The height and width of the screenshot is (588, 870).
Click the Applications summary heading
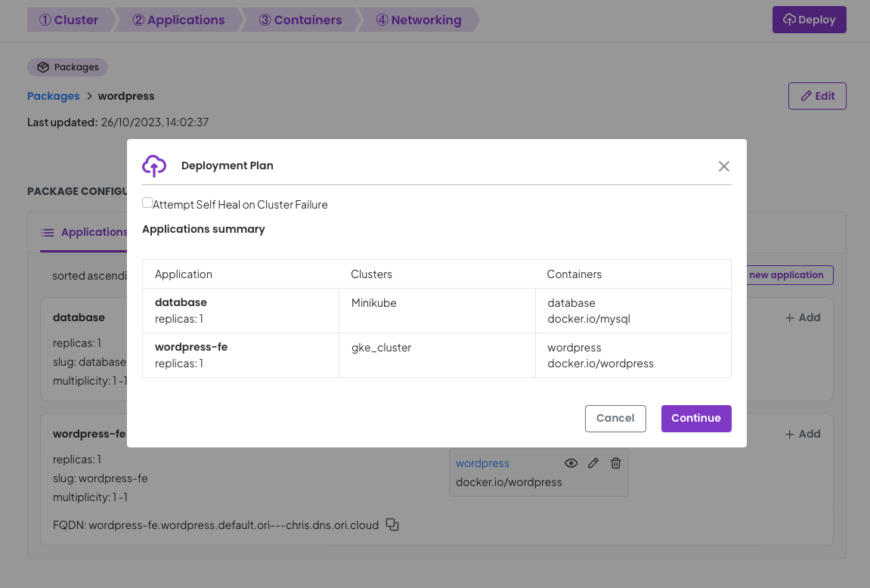(x=203, y=229)
